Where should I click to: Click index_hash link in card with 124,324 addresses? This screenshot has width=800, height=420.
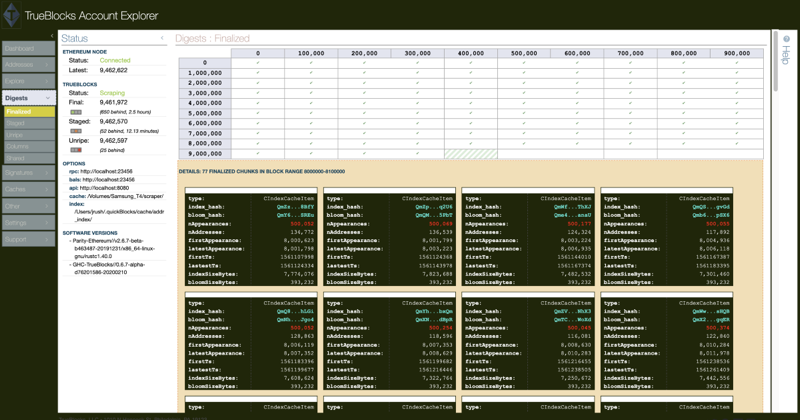click(572, 207)
